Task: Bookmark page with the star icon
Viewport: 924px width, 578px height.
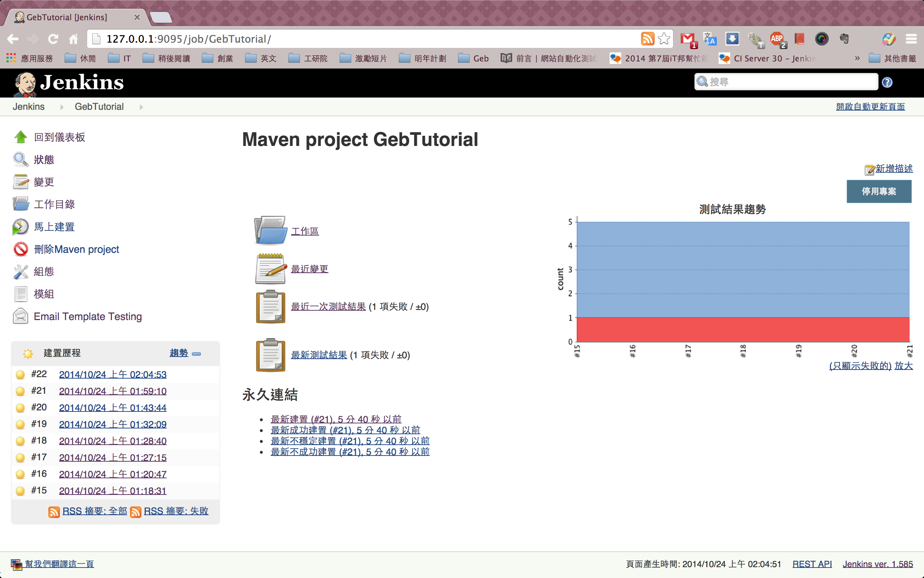Action: point(664,39)
